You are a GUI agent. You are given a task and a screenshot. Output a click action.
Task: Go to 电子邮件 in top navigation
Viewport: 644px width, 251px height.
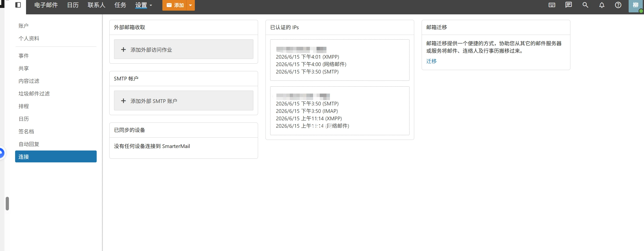46,5
